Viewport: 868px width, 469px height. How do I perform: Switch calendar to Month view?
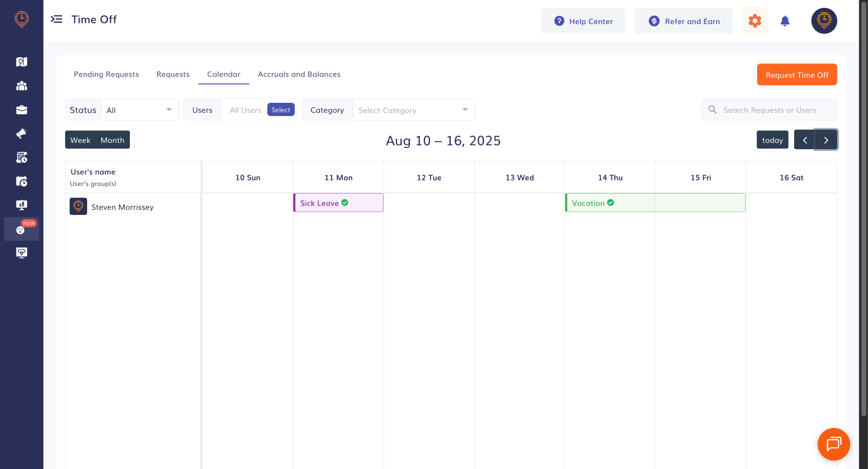point(113,140)
